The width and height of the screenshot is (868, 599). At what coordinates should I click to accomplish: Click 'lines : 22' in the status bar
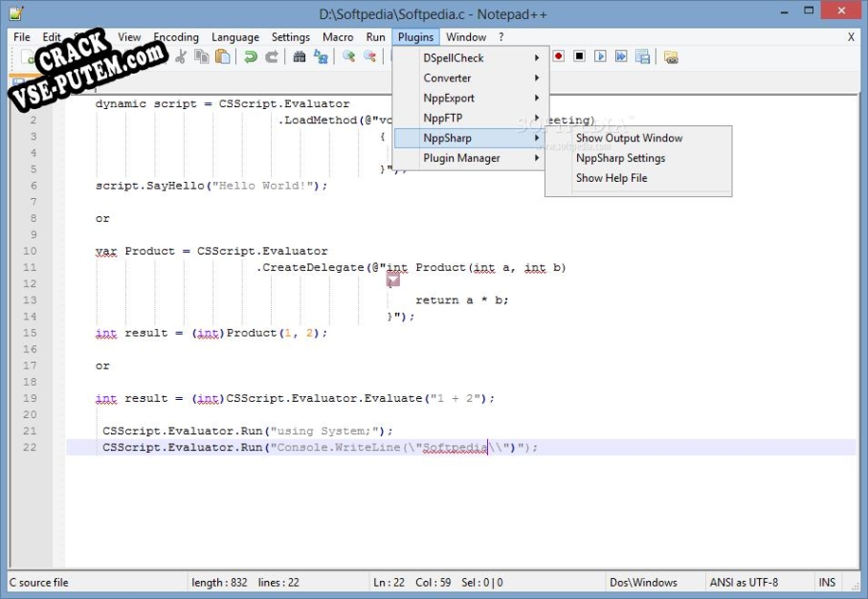[x=278, y=583]
